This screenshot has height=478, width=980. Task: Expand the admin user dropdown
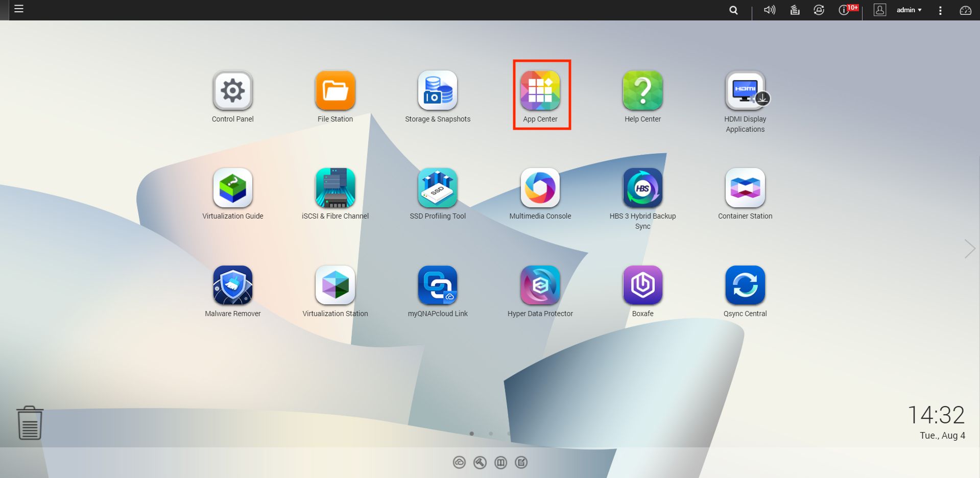[x=909, y=10]
